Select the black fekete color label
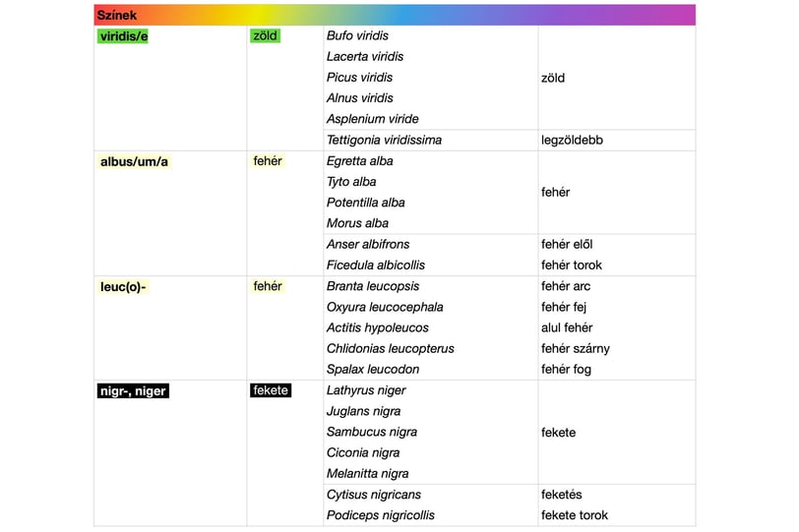This screenshot has width=799, height=532. pyautogui.click(x=271, y=390)
